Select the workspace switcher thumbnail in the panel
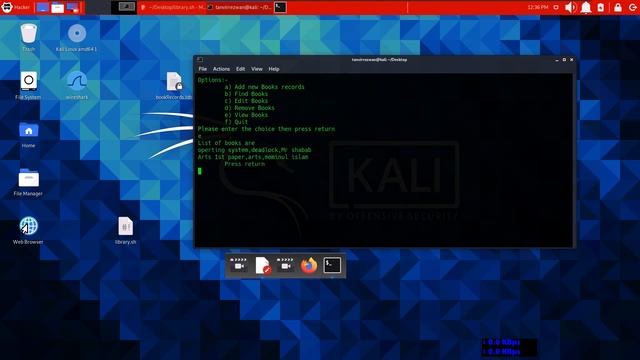 (127, 7)
